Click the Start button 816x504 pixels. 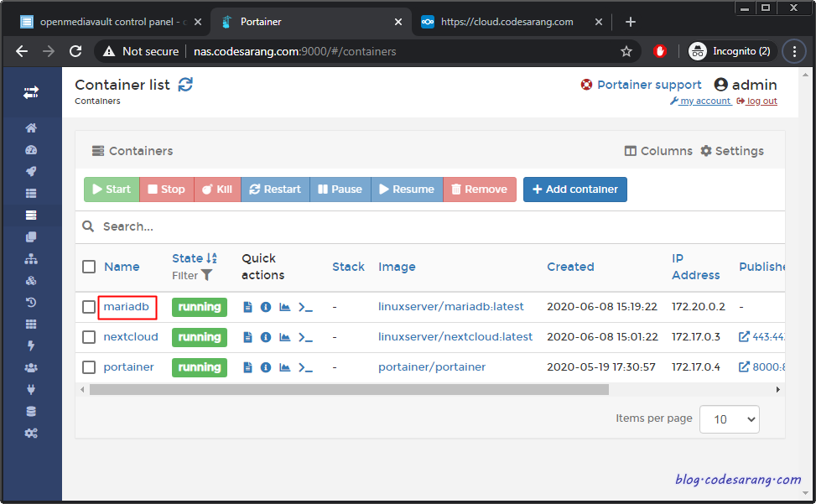pos(112,190)
